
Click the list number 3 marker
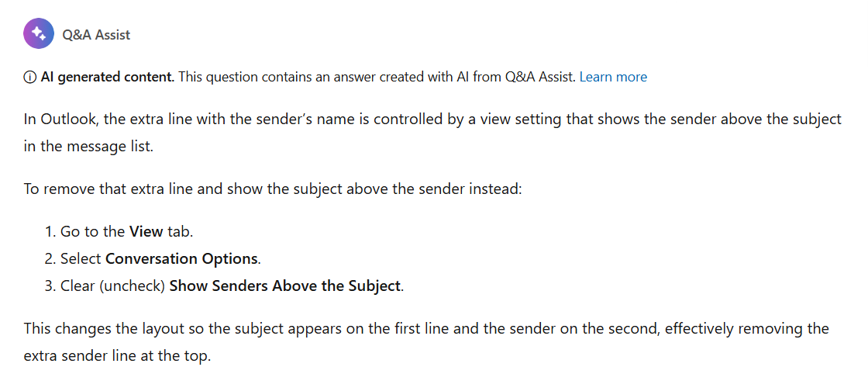(50, 286)
